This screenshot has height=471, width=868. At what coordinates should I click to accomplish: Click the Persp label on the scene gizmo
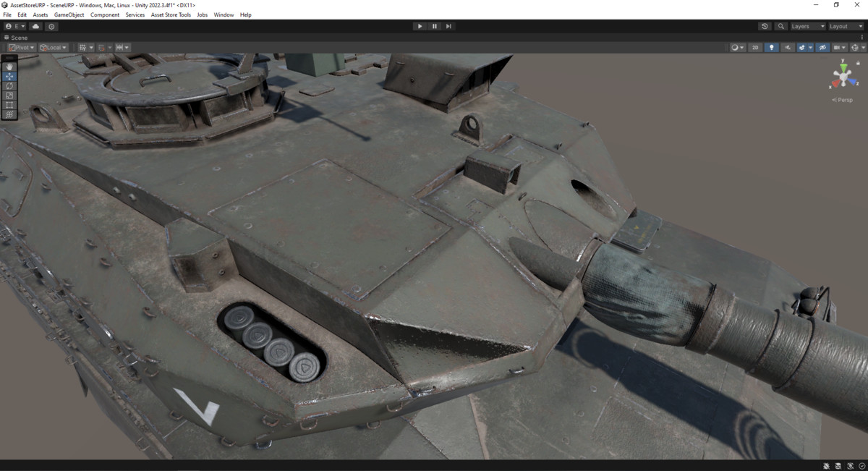842,99
